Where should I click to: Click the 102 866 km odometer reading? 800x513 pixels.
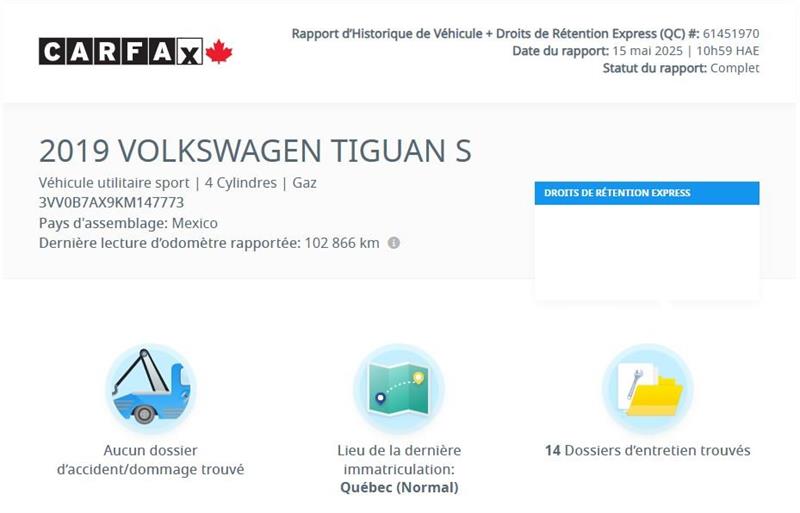coord(342,243)
